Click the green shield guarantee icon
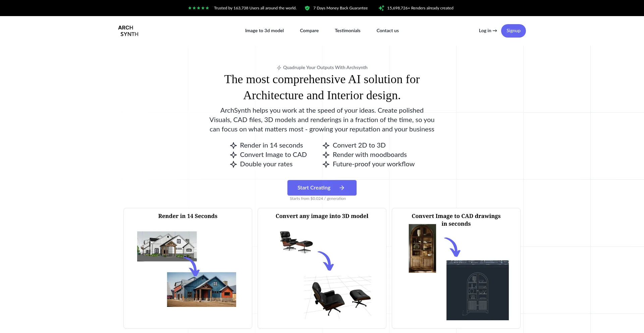Image resolution: width=644 pixels, height=333 pixels. [307, 8]
